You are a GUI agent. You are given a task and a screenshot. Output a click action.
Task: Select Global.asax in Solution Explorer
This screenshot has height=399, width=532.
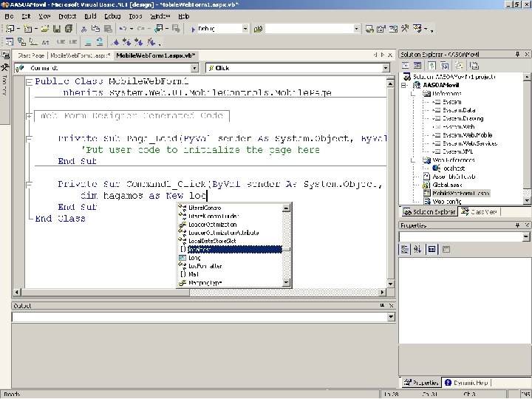447,185
